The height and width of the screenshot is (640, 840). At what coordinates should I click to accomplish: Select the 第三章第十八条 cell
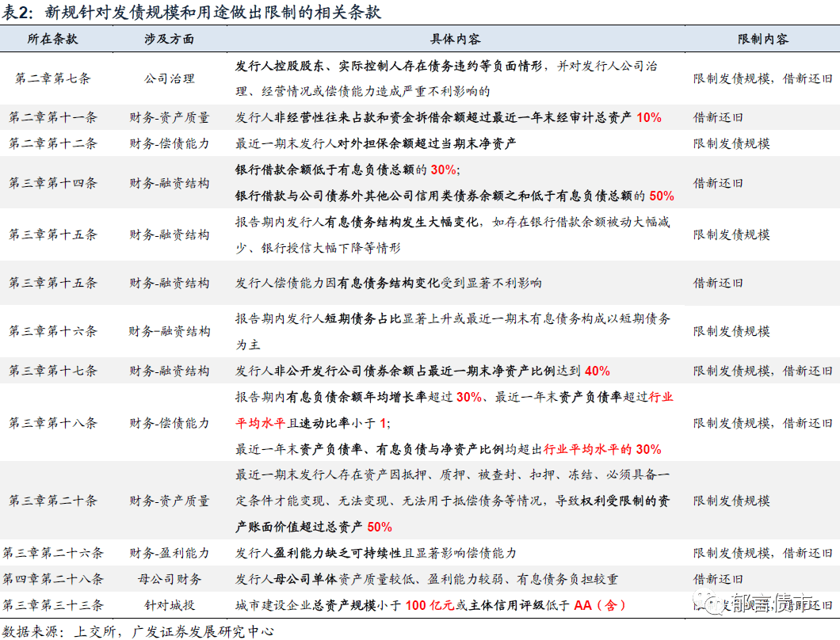(x=52, y=423)
